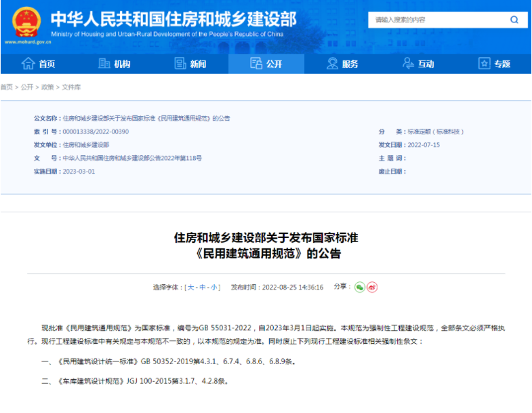Click the search content input field
This screenshot has height=413, width=532.
[434, 20]
